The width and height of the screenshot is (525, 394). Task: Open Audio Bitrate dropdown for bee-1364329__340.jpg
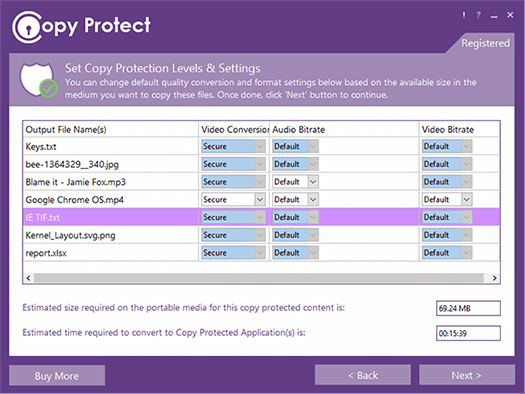tap(295, 164)
